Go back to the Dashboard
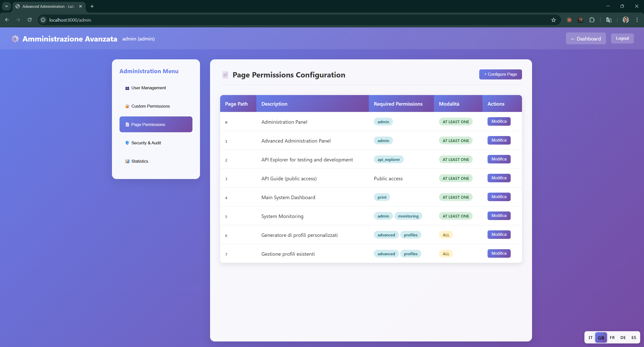 (x=586, y=38)
